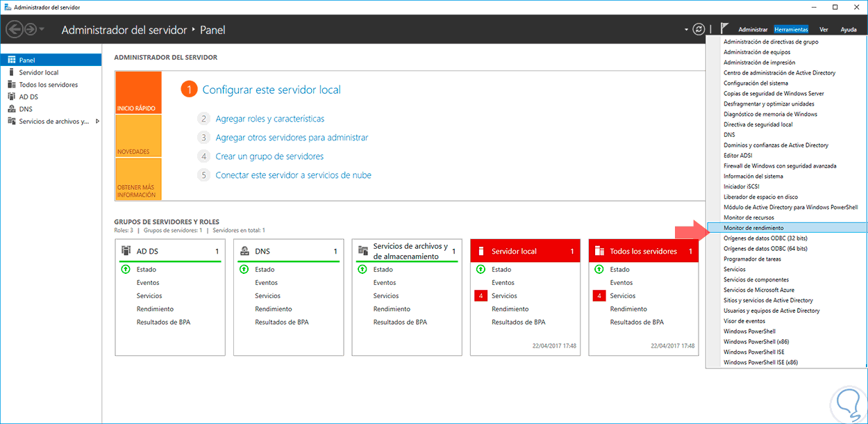868x424 pixels.
Task: Open the Ver menu
Action: pyautogui.click(x=824, y=30)
